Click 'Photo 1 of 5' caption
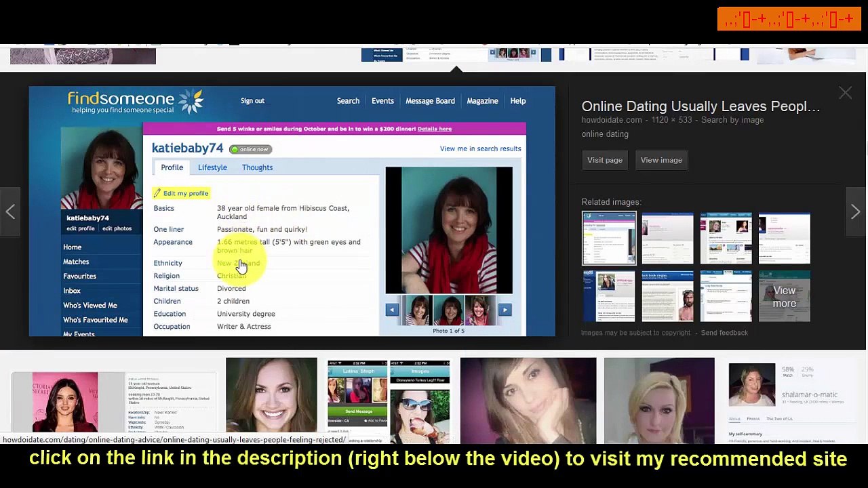 click(448, 331)
